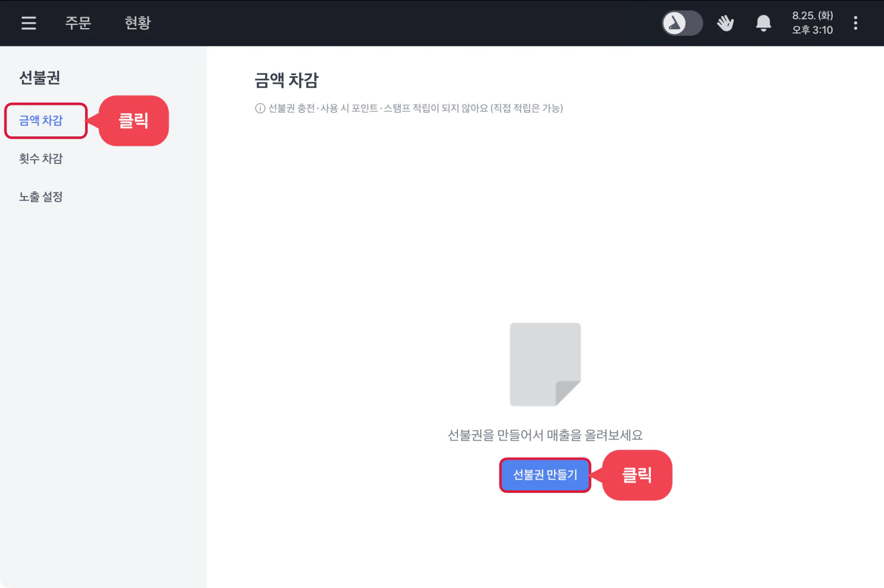Click the date and time display

[812, 23]
